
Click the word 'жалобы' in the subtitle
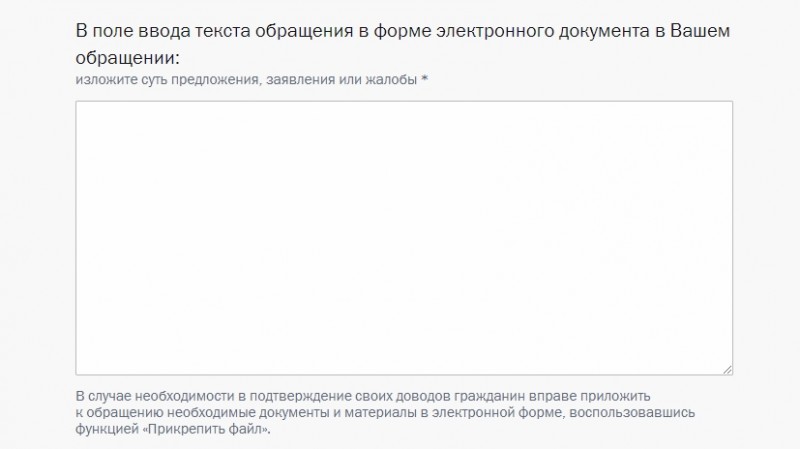pos(391,80)
